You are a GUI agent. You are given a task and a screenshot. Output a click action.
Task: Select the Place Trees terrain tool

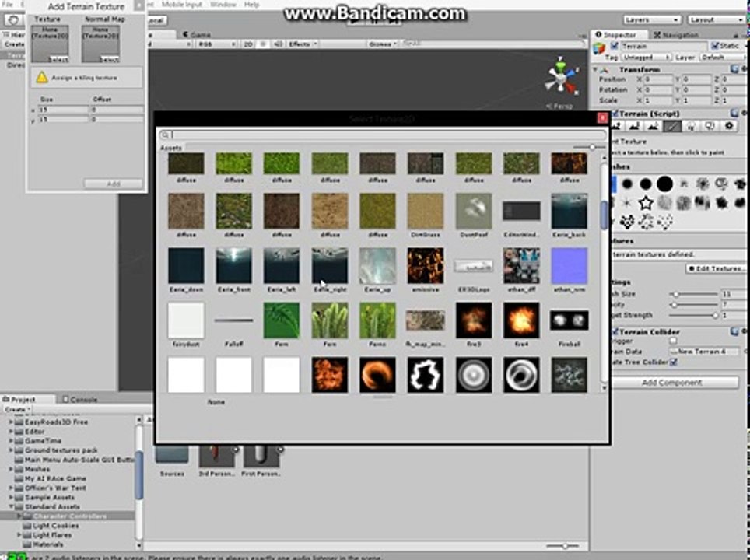[x=691, y=126]
